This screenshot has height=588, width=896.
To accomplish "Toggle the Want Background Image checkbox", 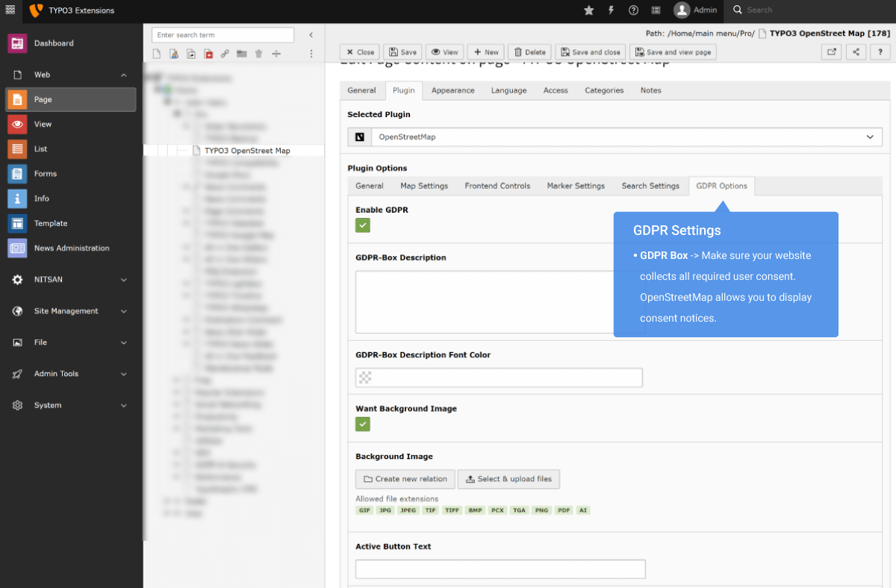I will [x=363, y=425].
